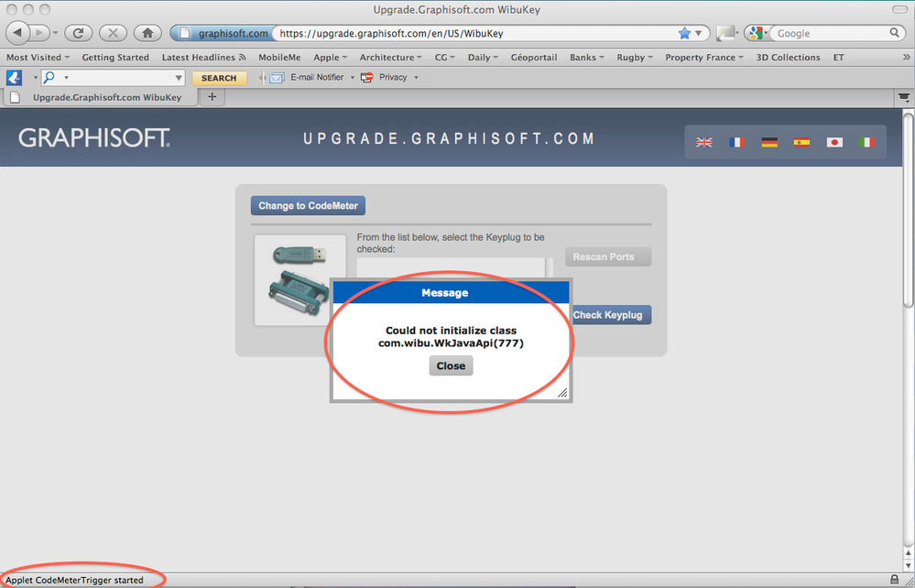Viewport: 915px width, 588px height.
Task: Open the MobileMe bookmark
Action: point(279,57)
